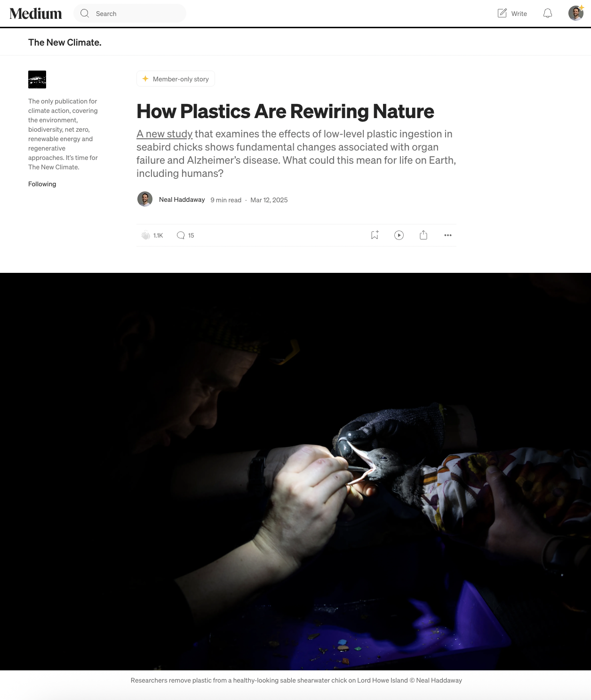Play the article audio listen button
Screen dimensions: 591x700
click(x=399, y=235)
